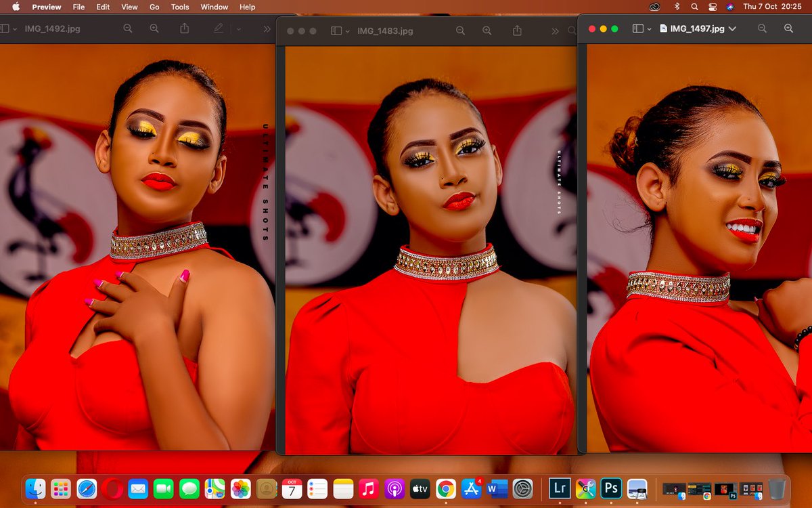Open Finder from the Dock
The height and width of the screenshot is (508, 812).
(x=35, y=488)
